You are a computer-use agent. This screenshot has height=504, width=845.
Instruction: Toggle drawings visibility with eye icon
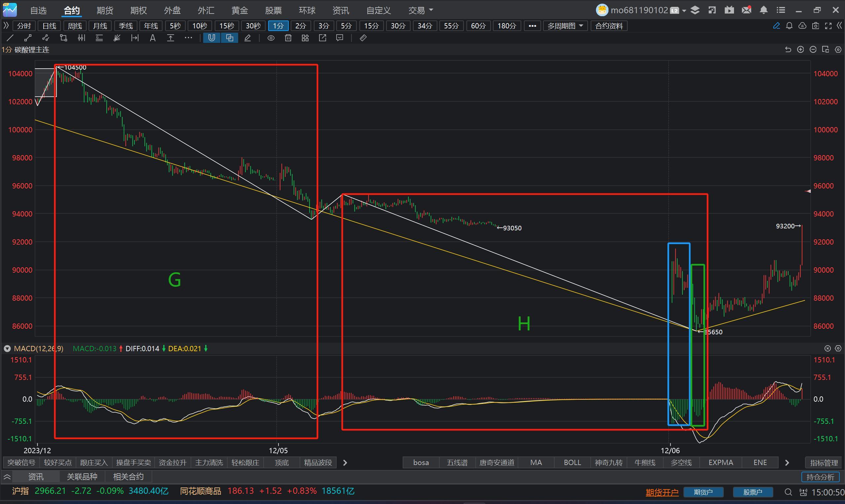tap(271, 38)
